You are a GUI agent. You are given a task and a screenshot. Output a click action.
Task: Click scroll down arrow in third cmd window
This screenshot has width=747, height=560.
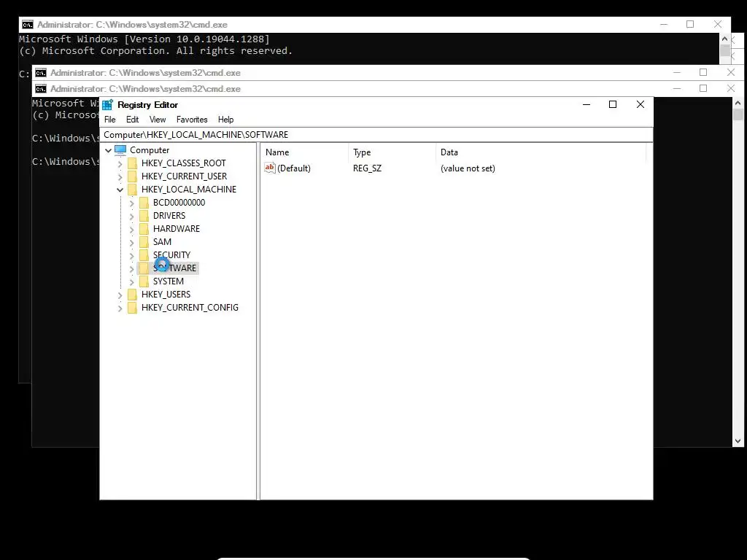[738, 441]
